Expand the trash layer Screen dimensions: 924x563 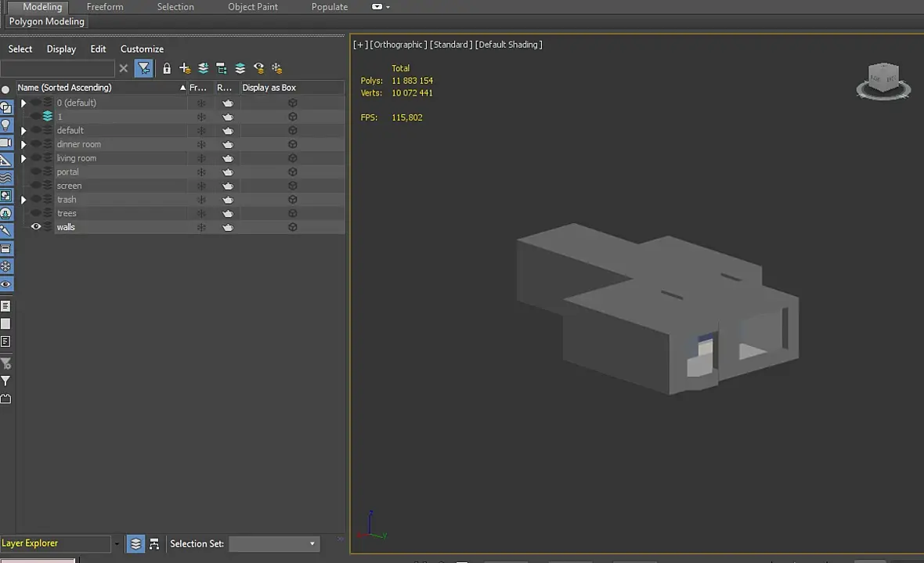[x=23, y=200]
